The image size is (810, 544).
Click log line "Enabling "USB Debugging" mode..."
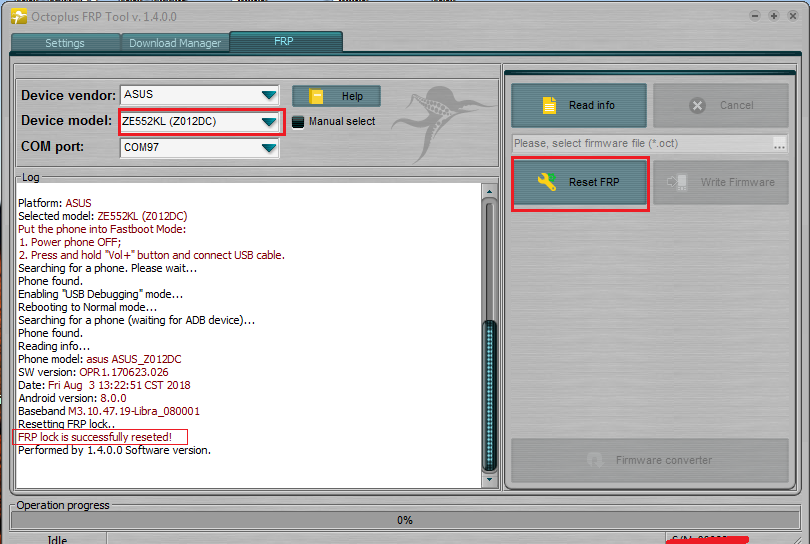click(101, 294)
